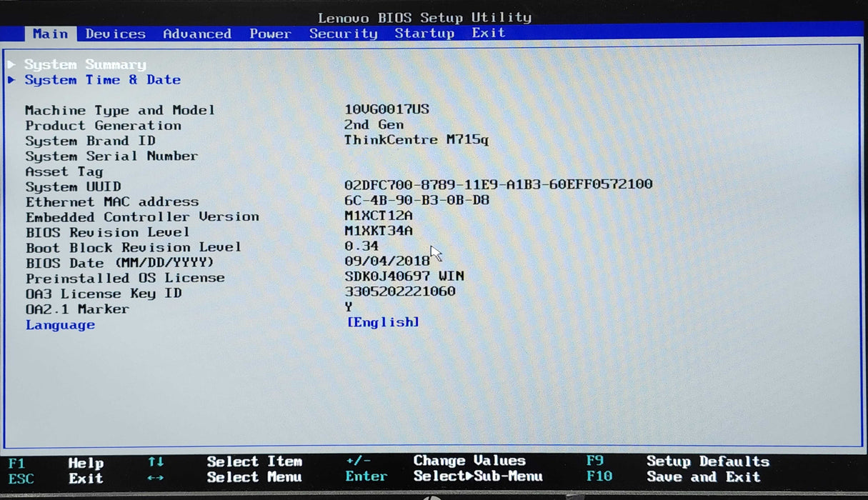Select the OA2.1 Marker label
The height and width of the screenshot is (500, 868).
tap(77, 309)
